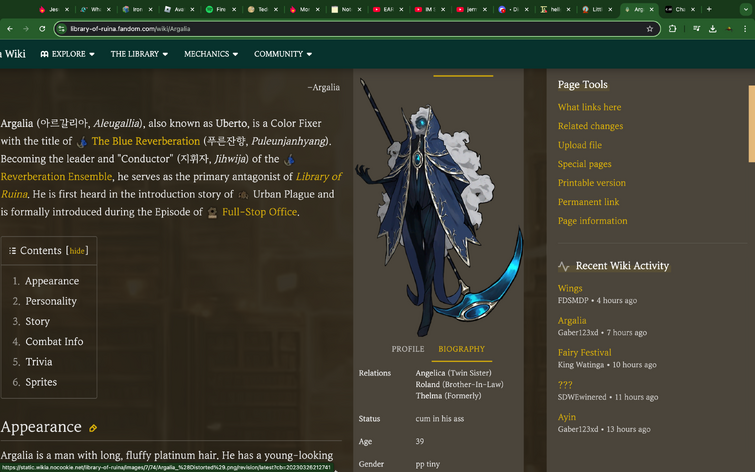Go back to the previous page
Viewport: 755px width, 472px height.
coord(10,29)
